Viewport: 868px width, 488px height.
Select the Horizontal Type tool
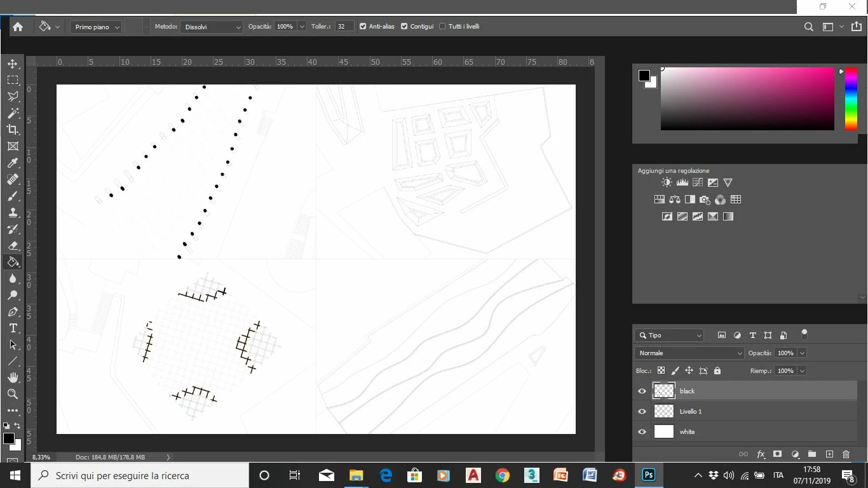[x=13, y=328]
